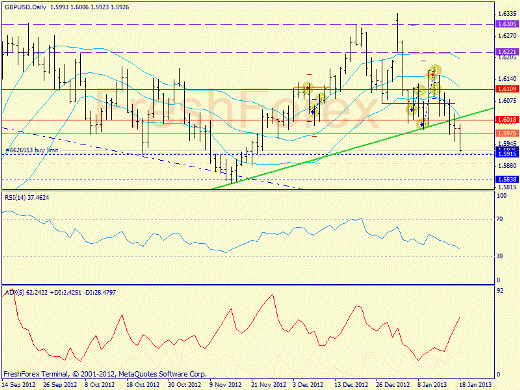Screen dimensions: 520x390
Task: Click the RSI 70 level label
Action: [x=499, y=219]
